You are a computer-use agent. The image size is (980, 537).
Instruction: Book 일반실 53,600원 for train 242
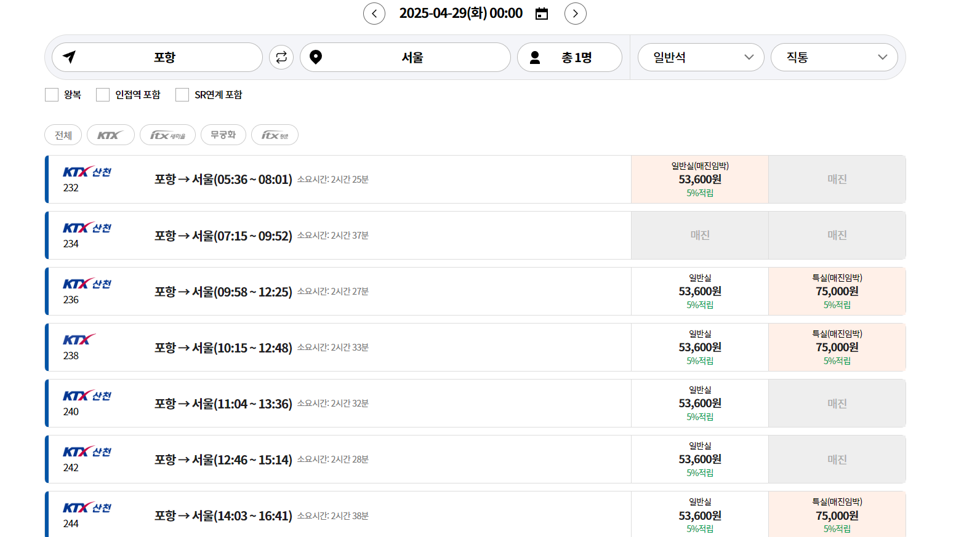[x=700, y=459]
